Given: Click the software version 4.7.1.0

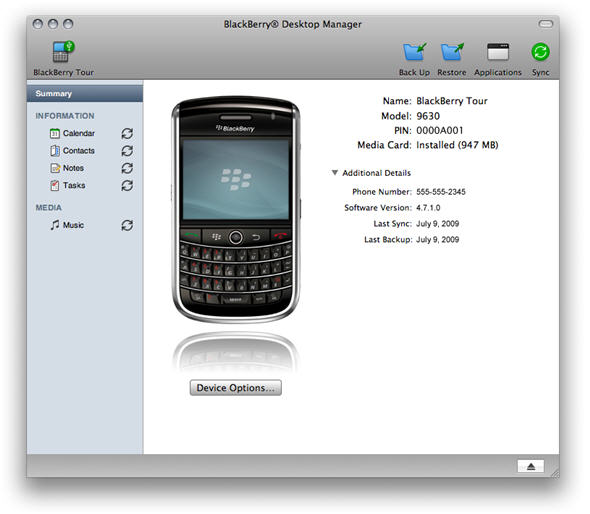Looking at the screenshot, I should (x=428, y=208).
